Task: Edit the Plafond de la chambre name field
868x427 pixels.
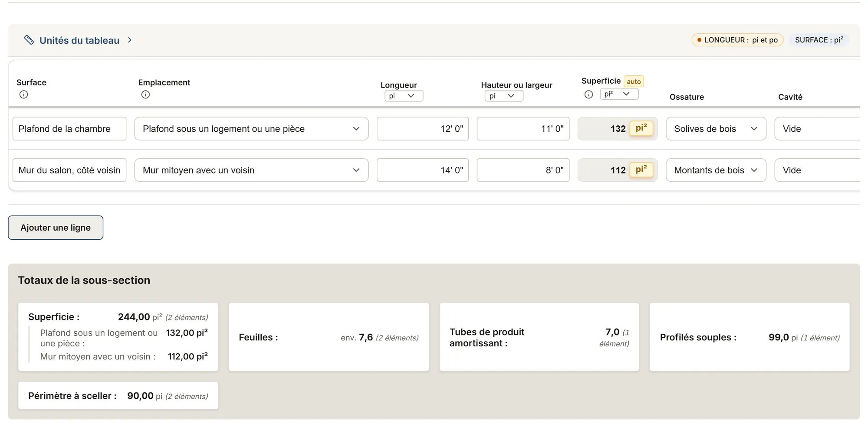Action: pos(69,129)
